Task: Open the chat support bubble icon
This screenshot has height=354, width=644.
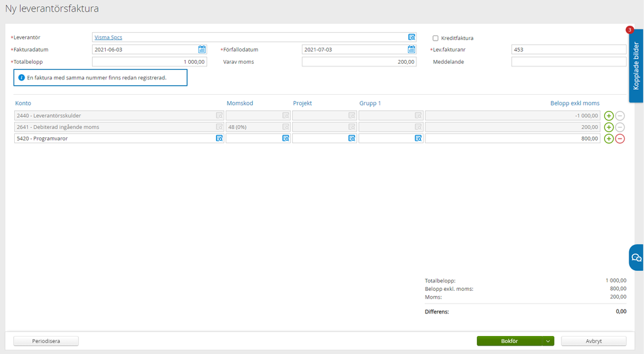Action: [636, 257]
